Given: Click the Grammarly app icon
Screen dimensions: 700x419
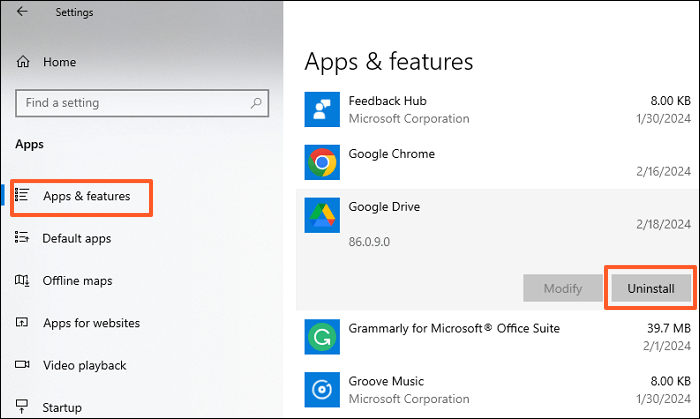Looking at the screenshot, I should pos(322,337).
